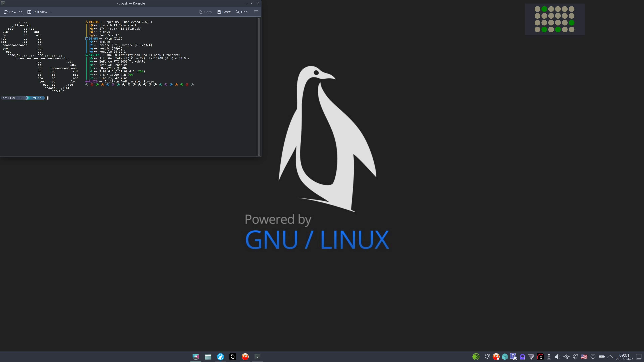This screenshot has height=362, width=644.
Task: Open the clipboard tray icon
Action: (x=549, y=356)
